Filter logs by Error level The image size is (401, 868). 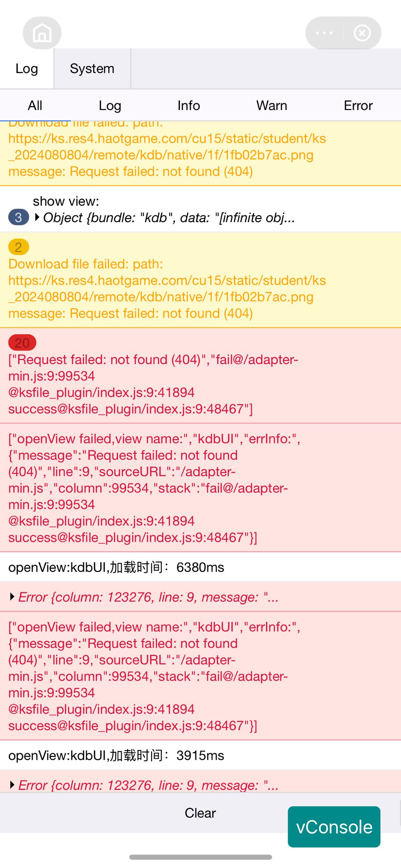358,105
